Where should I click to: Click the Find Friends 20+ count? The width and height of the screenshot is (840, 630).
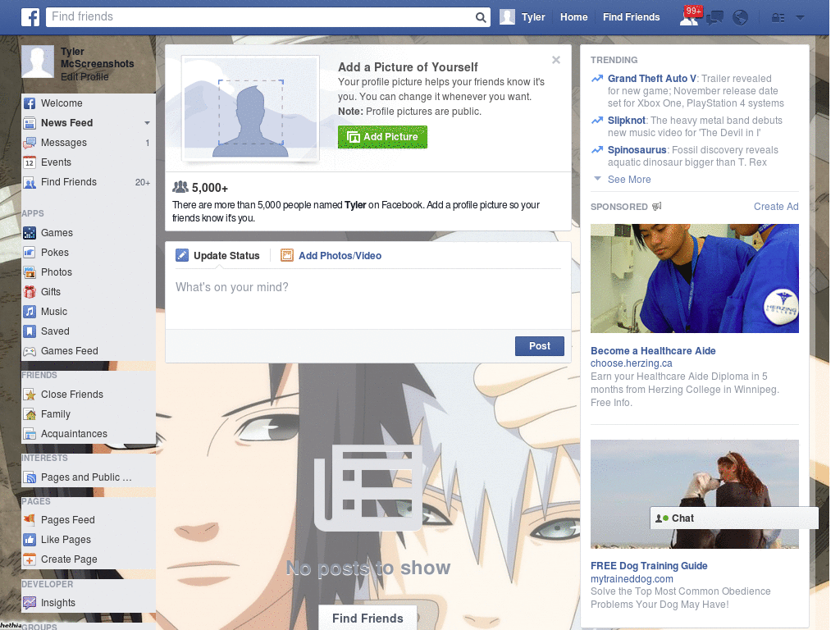[x=143, y=183]
